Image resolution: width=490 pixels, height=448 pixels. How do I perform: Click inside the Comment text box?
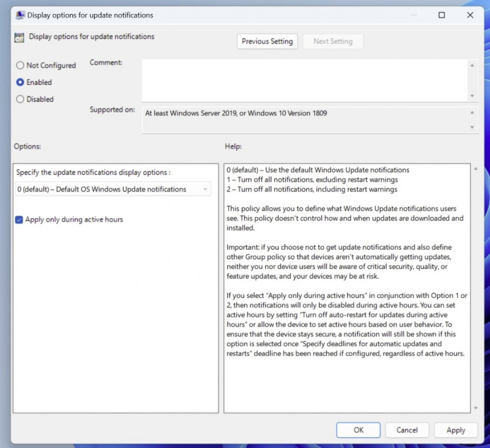(304, 80)
